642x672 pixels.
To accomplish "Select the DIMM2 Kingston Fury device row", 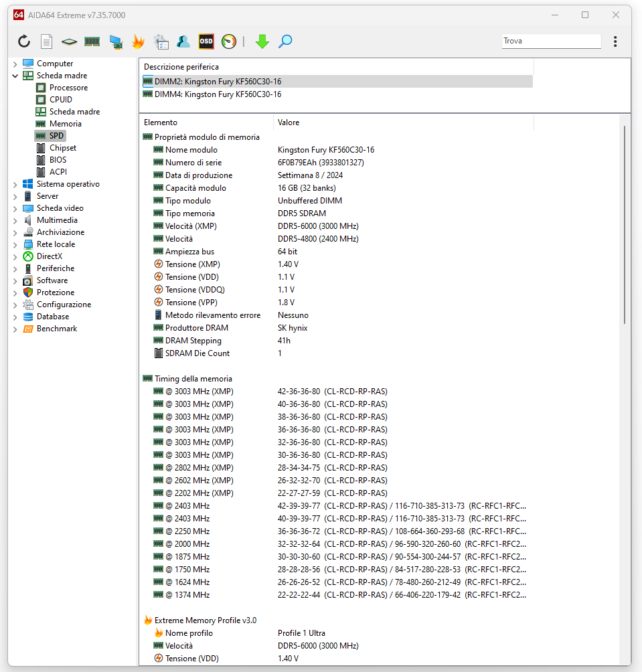I will point(337,82).
